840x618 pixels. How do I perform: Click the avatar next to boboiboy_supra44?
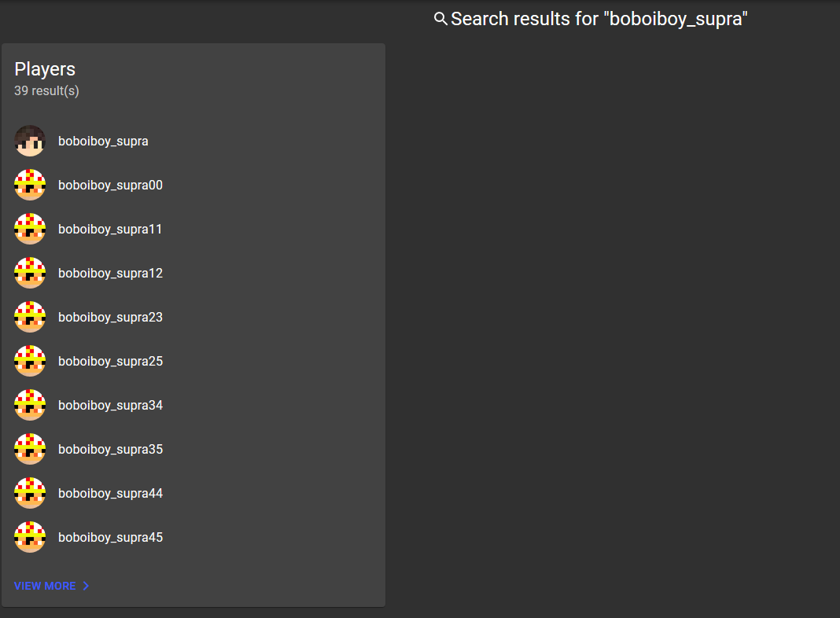(30, 493)
